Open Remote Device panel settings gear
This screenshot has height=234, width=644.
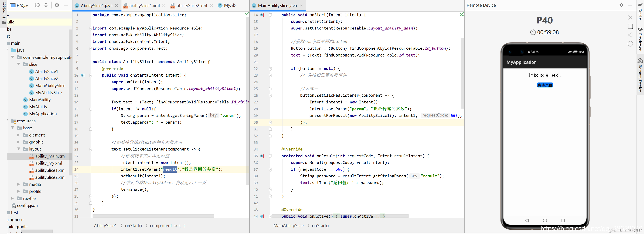(x=621, y=5)
